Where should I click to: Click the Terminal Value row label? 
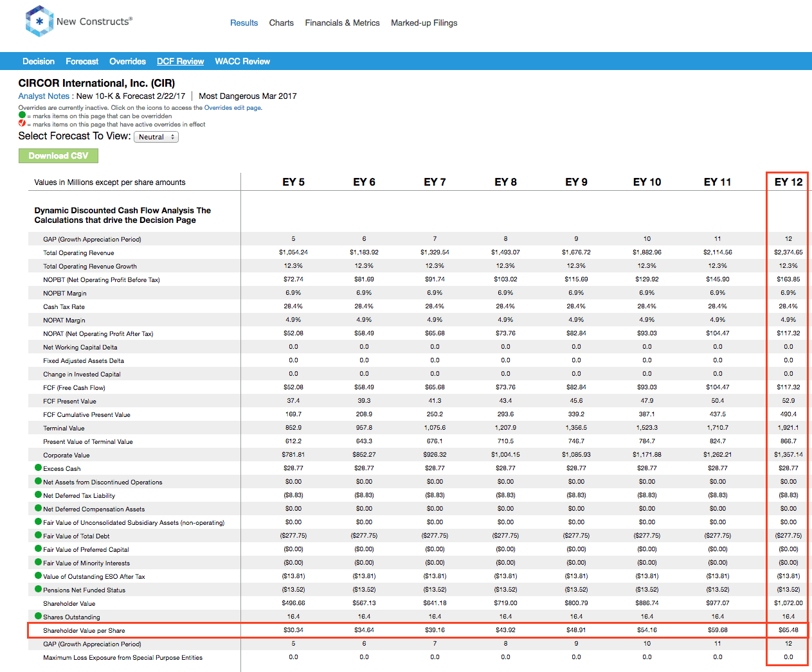[64, 428]
